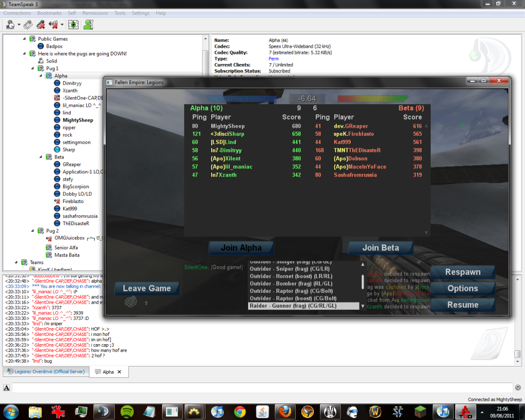The image size is (525, 420).
Task: Select the Alpha chat tab
Action: (108, 372)
